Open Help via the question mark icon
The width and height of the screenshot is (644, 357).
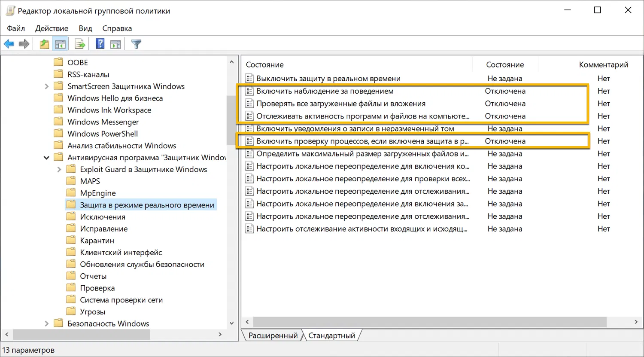point(100,43)
